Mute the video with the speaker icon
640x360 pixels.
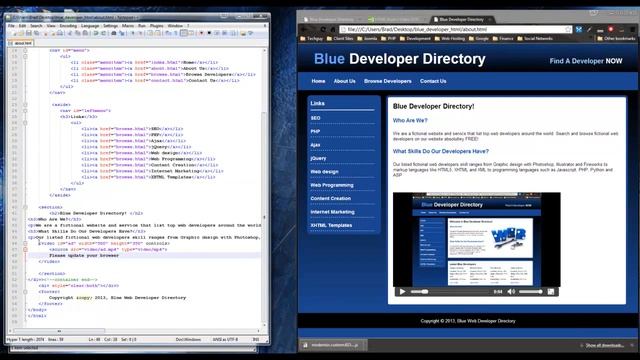click(x=511, y=291)
